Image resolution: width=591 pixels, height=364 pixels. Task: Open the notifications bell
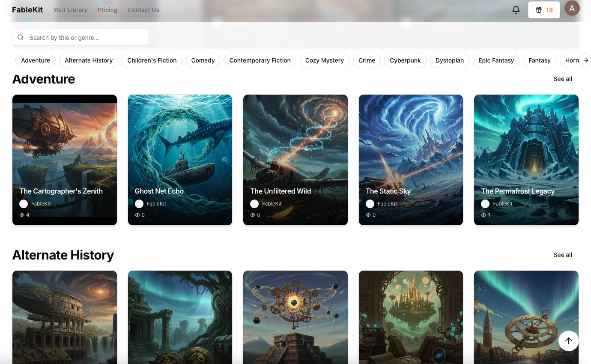(x=516, y=9)
